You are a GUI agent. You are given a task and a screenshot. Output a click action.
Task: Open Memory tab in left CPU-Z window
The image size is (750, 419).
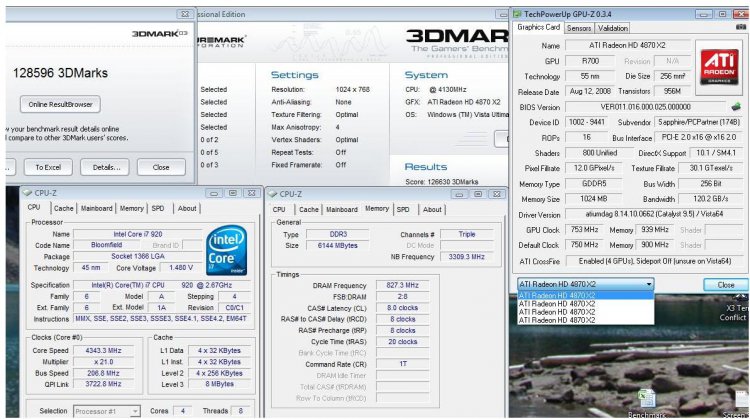coord(132,209)
